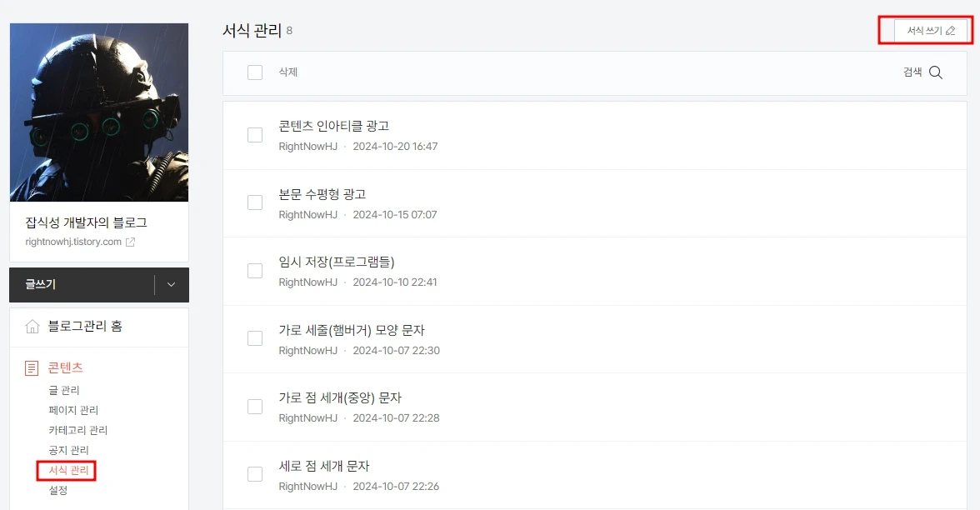Viewport: 980px width, 510px height.
Task: Click the blog profile image
Action: (98, 112)
